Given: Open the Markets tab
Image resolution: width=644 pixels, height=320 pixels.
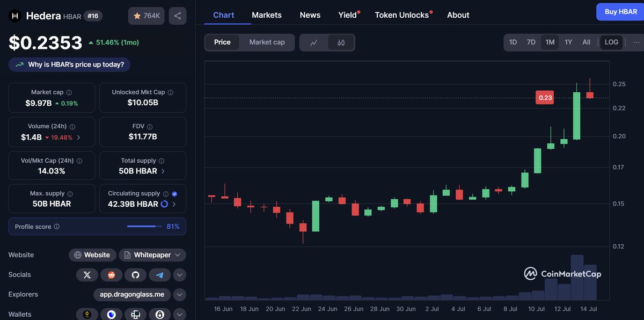Looking at the screenshot, I should 267,15.
